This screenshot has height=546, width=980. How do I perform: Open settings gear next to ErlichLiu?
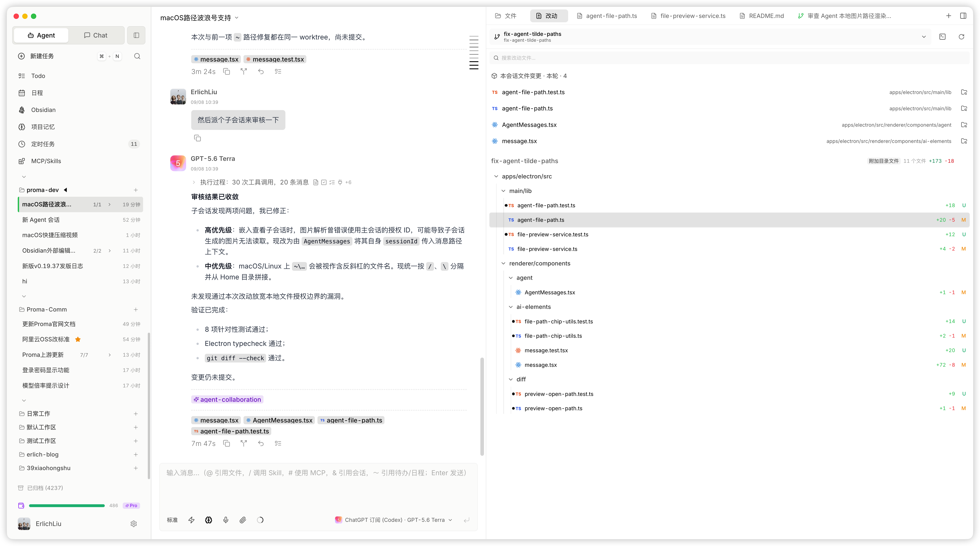coord(133,524)
